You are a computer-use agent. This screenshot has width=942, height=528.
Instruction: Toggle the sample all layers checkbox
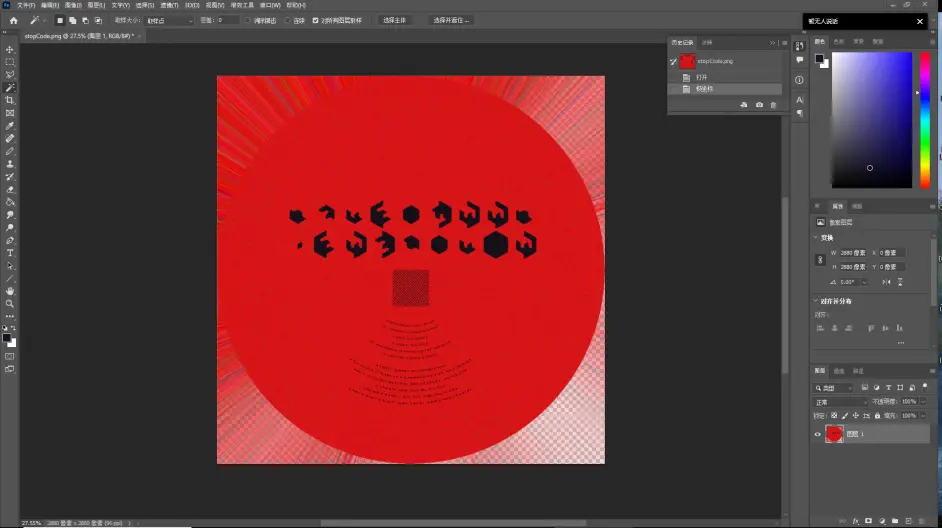pos(316,20)
